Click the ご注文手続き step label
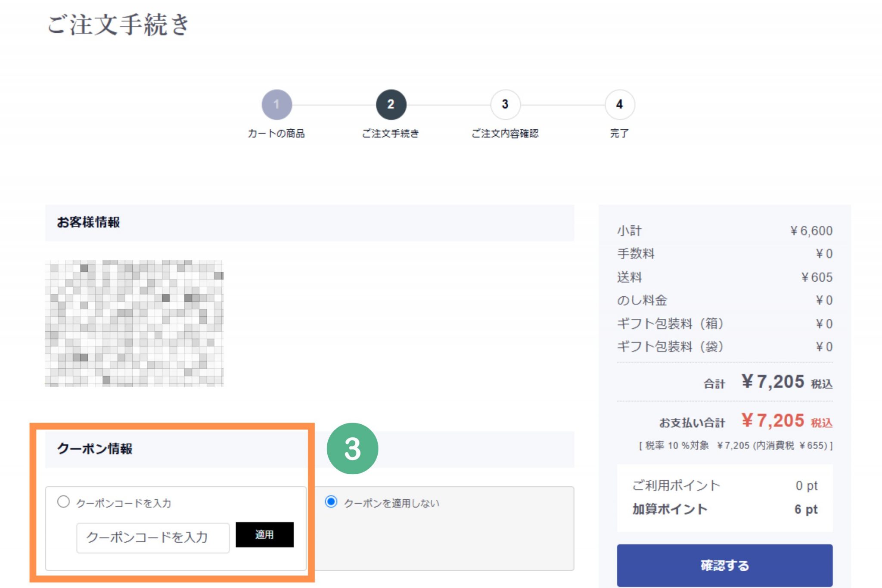Viewport: 882px width, 588px height. [390, 134]
